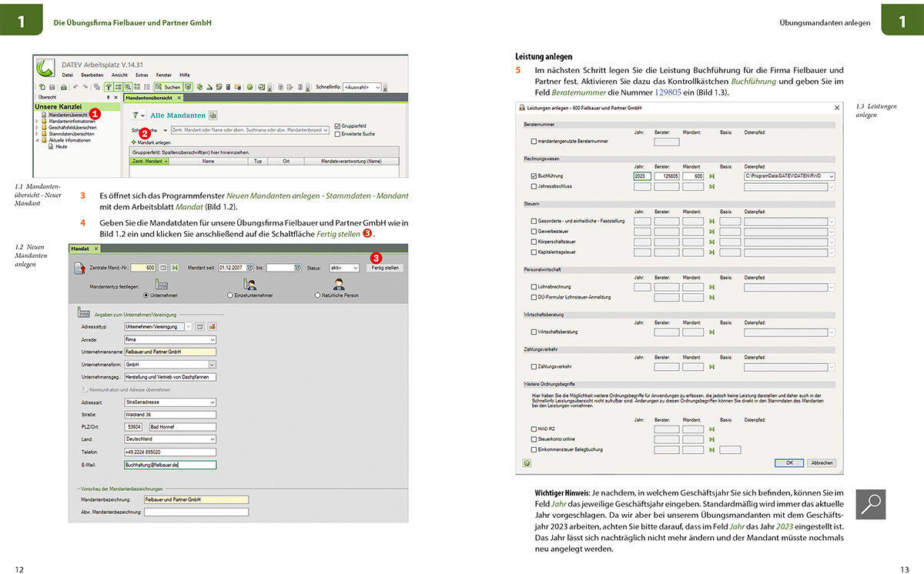
Task: Click the green arrow in the Lohnabrechnung row
Action: pyautogui.click(x=711, y=287)
